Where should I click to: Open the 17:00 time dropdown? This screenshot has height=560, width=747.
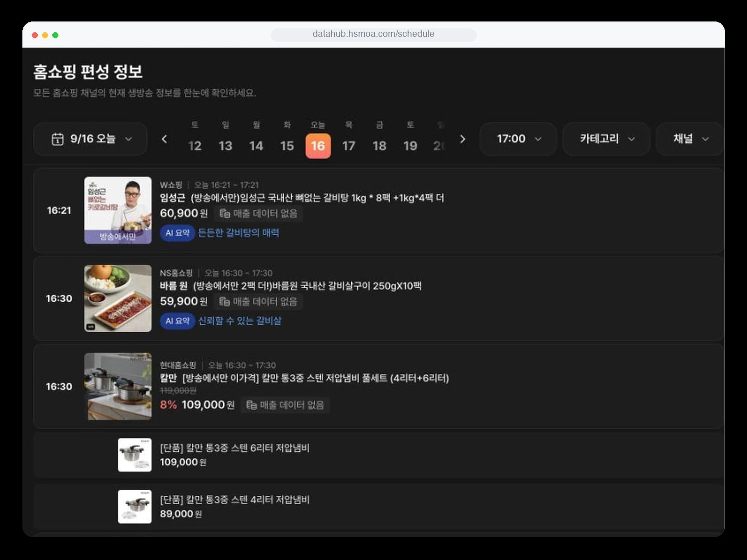[518, 139]
